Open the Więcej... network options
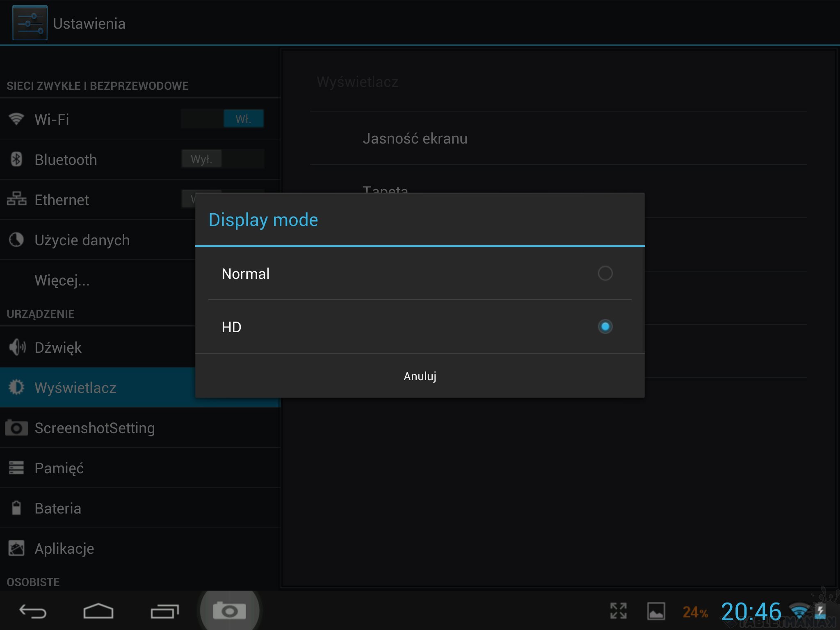 coord(62,281)
